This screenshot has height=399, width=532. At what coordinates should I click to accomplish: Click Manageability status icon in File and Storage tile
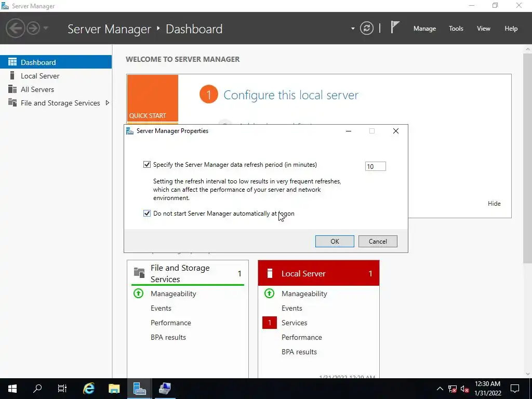[x=138, y=293]
